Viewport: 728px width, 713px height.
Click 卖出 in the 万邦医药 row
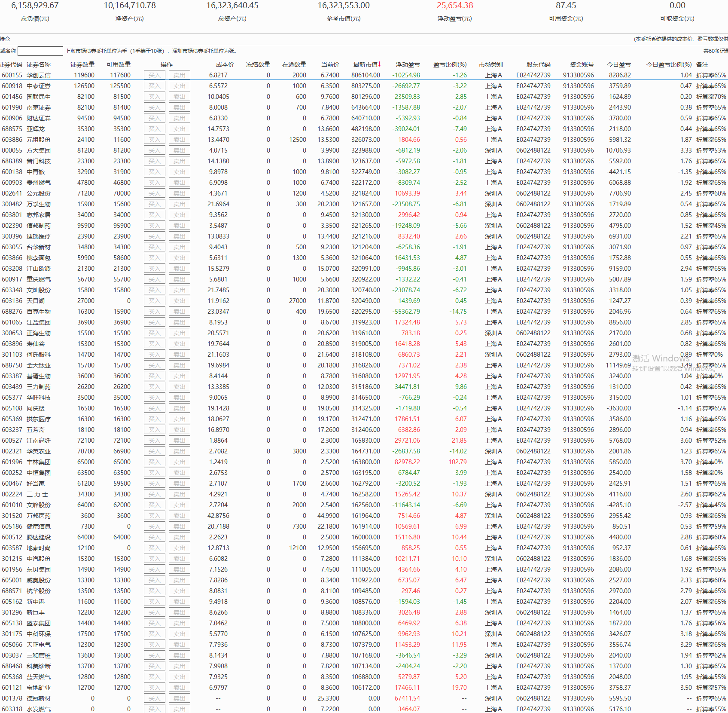click(180, 516)
